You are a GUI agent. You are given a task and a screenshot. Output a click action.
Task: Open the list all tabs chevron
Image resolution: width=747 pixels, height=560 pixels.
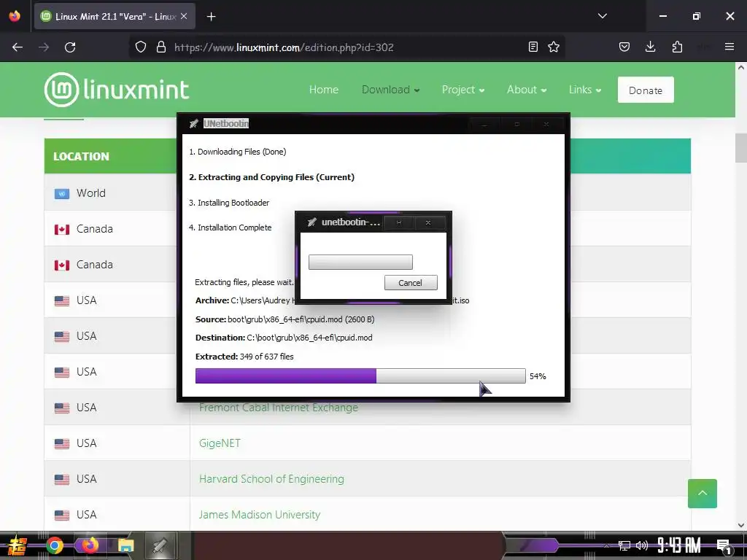tap(603, 16)
